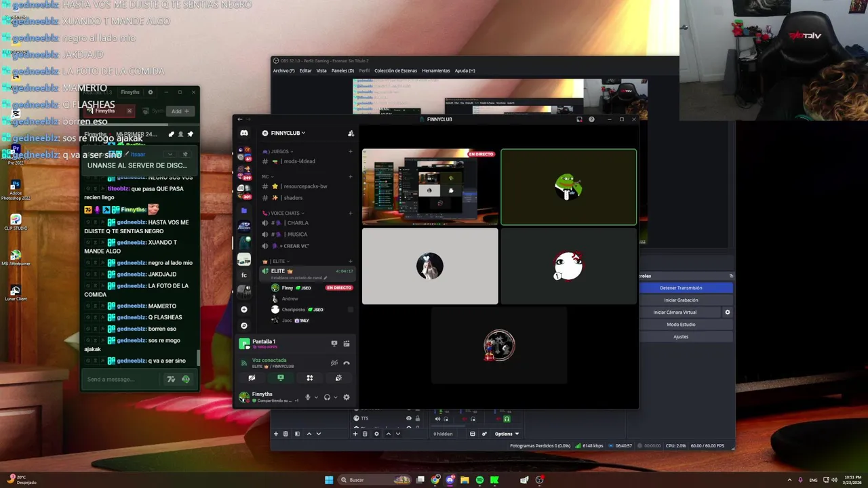The image size is (868, 488).
Task: Open OBS Herramientas menu
Action: [x=436, y=70]
